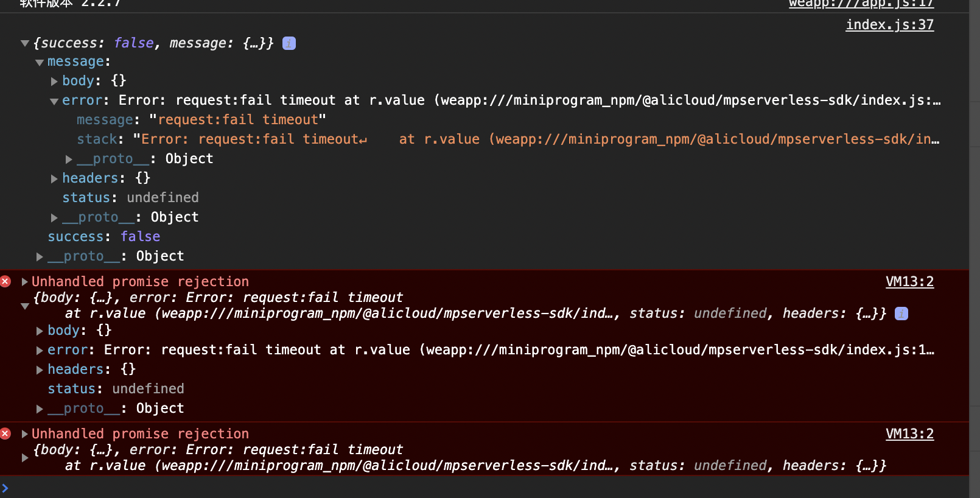
Task: Collapse the top-level {success: false} object
Action: coord(25,43)
